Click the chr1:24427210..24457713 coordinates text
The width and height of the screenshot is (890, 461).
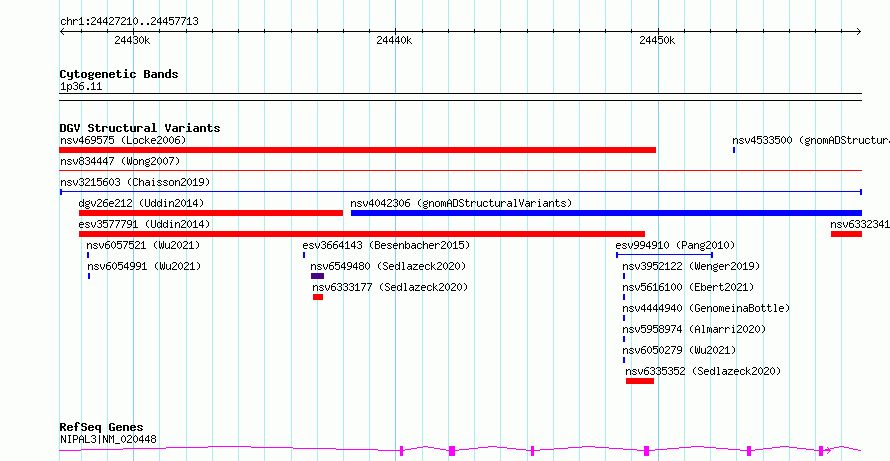(x=129, y=22)
